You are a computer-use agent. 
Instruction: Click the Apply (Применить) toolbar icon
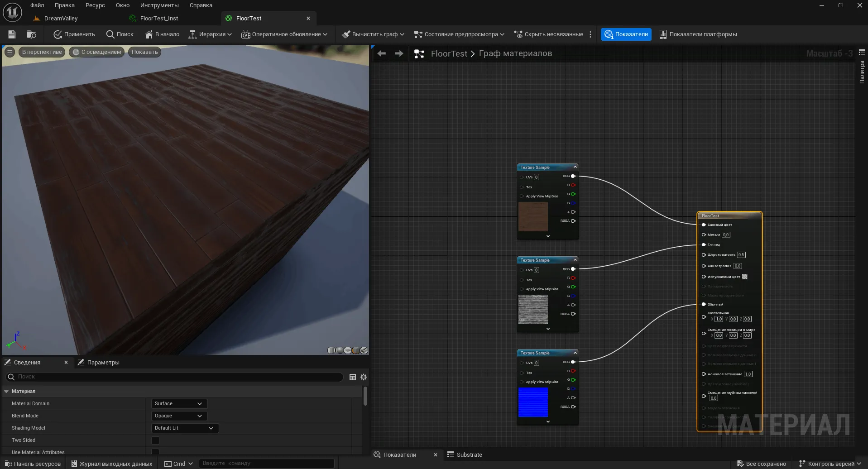click(x=58, y=34)
